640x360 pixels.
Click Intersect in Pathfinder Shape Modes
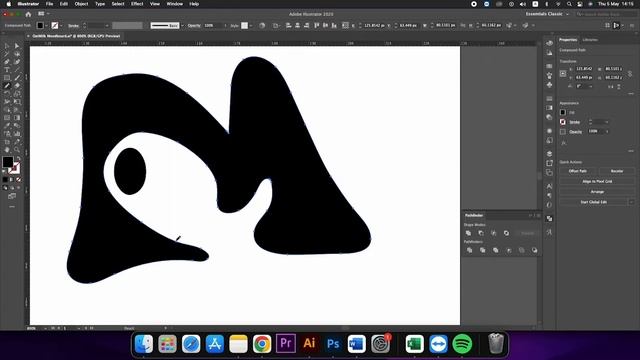coord(493,233)
